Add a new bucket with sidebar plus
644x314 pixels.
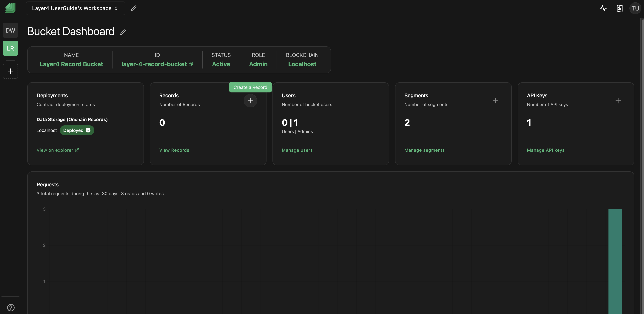coord(10,71)
